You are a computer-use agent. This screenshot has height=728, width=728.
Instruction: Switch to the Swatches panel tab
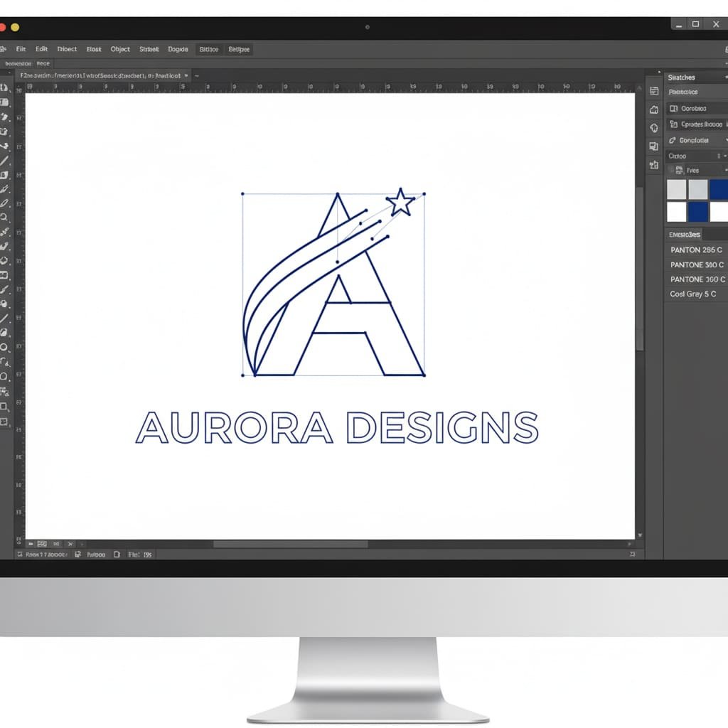[x=681, y=77]
